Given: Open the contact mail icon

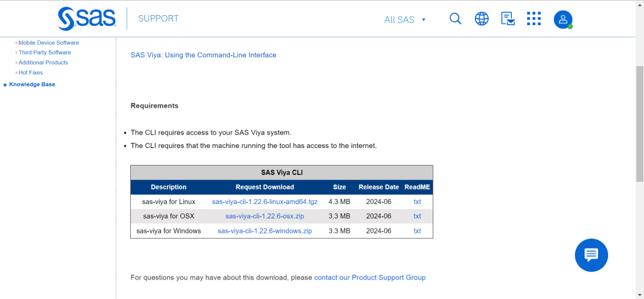Looking at the screenshot, I should tap(508, 19).
